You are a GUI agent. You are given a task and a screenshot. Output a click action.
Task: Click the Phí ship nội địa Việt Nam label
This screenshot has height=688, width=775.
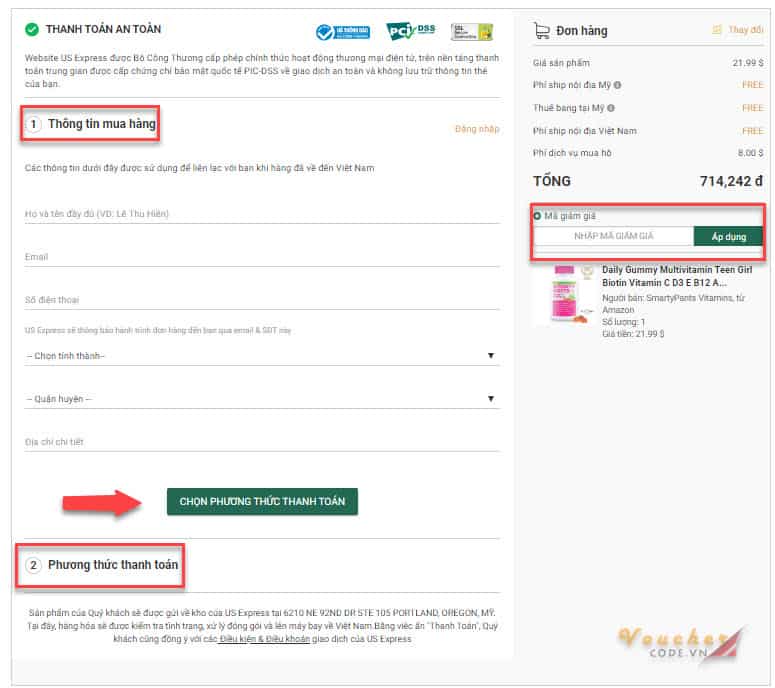point(585,131)
